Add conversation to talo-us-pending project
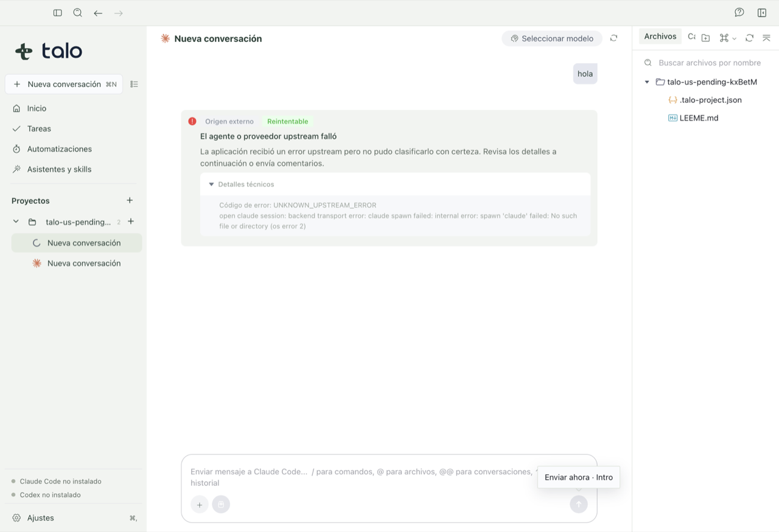The width and height of the screenshot is (779, 532). pyautogui.click(x=131, y=222)
